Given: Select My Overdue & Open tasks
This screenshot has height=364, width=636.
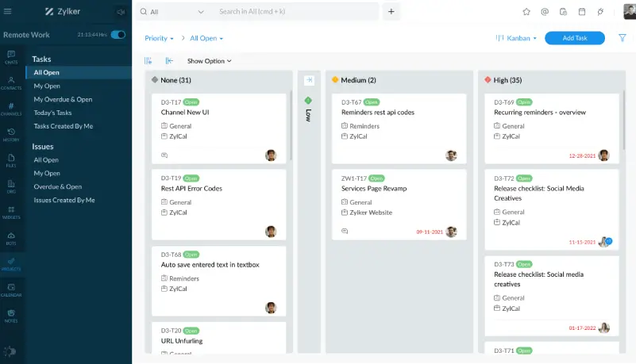Looking at the screenshot, I should click(x=63, y=99).
